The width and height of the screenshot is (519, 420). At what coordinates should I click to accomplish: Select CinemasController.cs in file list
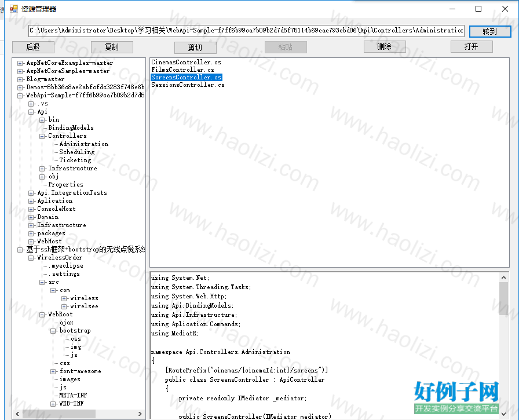[186, 62]
